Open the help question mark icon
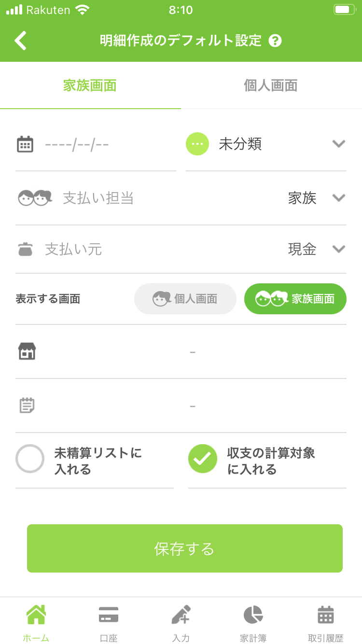This screenshot has width=362, height=644. (x=275, y=41)
